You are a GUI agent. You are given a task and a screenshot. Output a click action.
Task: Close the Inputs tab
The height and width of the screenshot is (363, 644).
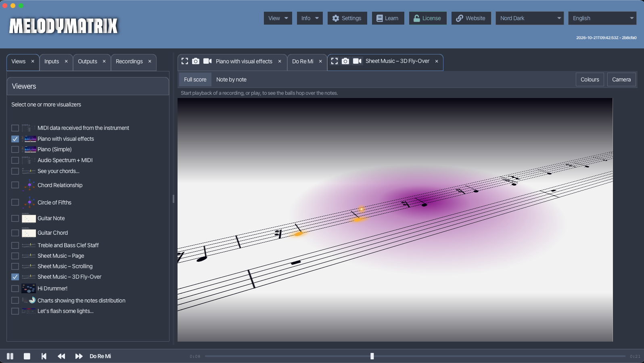pyautogui.click(x=66, y=61)
